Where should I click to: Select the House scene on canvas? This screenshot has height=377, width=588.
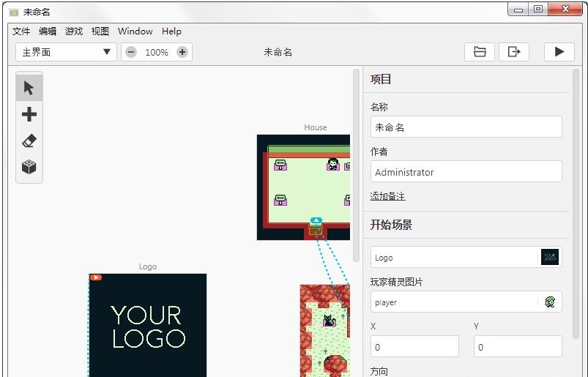[303, 187]
